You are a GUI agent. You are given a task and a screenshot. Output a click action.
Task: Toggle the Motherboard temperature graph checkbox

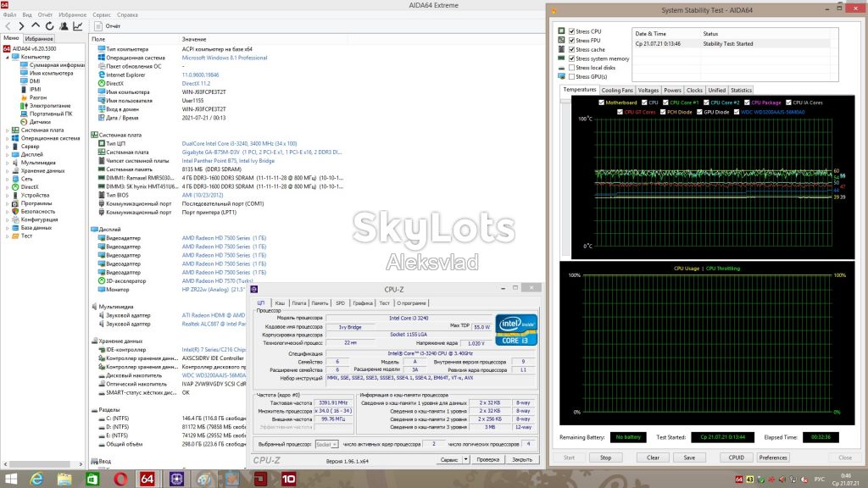[x=601, y=103]
